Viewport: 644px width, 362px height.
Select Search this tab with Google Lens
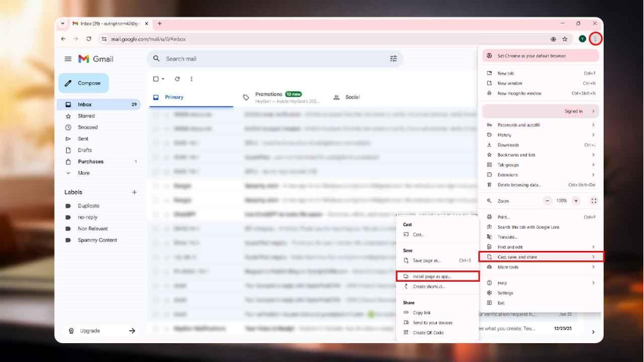pos(541,227)
